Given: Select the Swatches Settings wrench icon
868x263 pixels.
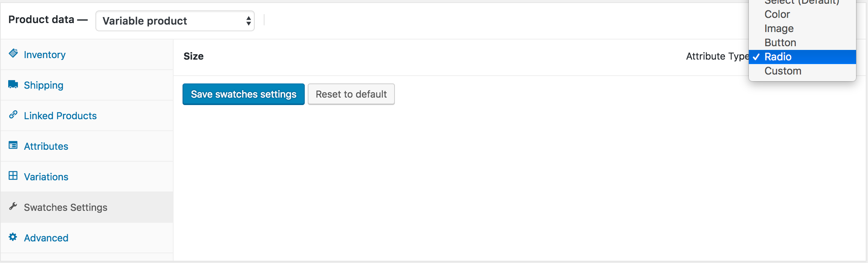Looking at the screenshot, I should point(13,207).
